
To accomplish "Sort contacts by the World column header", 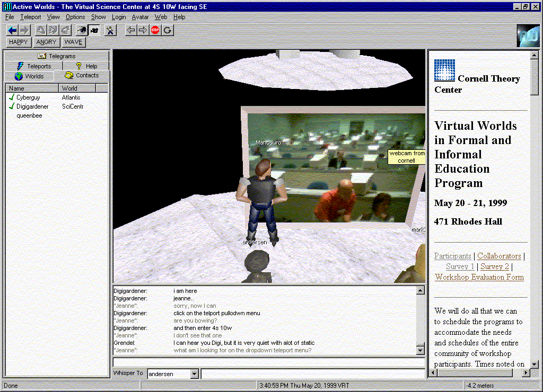I will tap(77, 88).
